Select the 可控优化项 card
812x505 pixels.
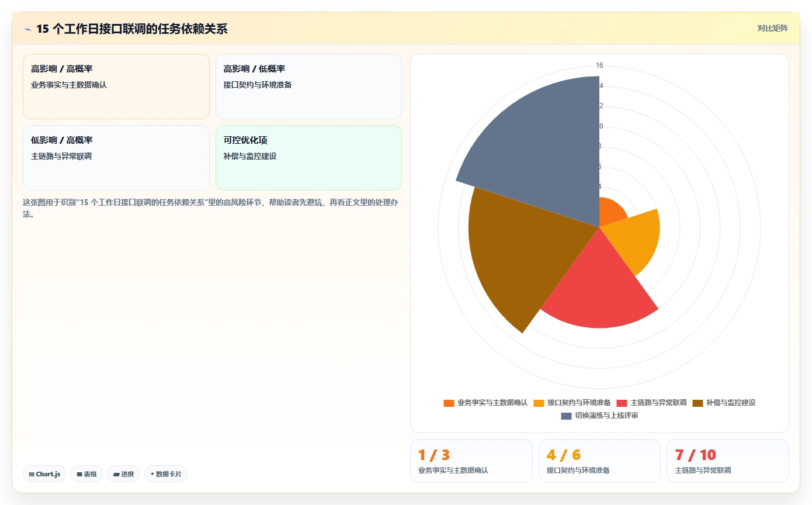(x=308, y=158)
